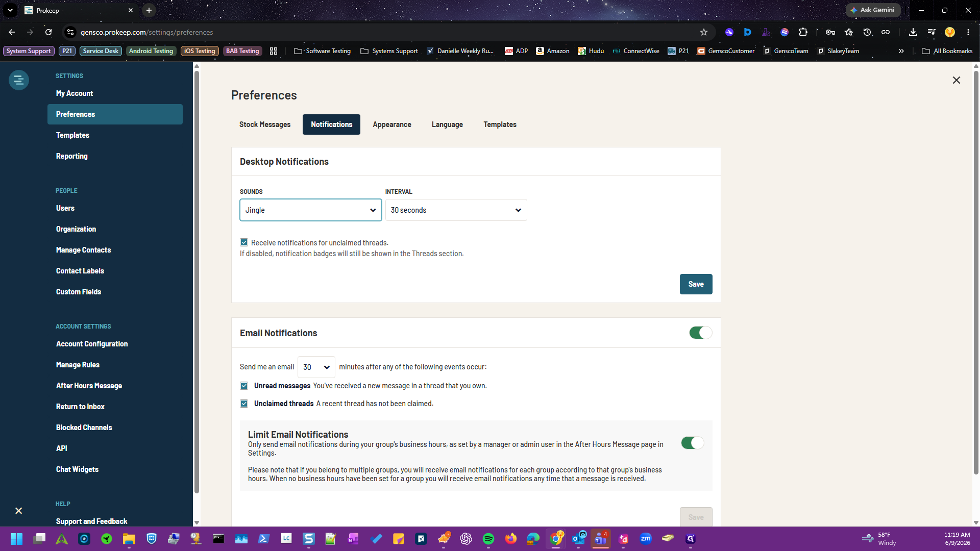The width and height of the screenshot is (980, 551).
Task: Click Ask Gemini button
Action: click(873, 10)
